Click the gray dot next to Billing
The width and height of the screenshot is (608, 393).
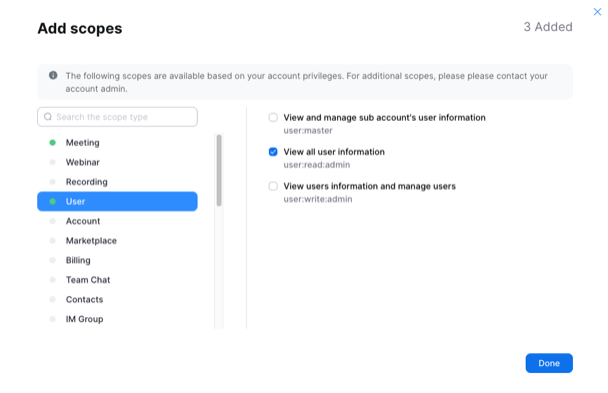click(x=53, y=260)
